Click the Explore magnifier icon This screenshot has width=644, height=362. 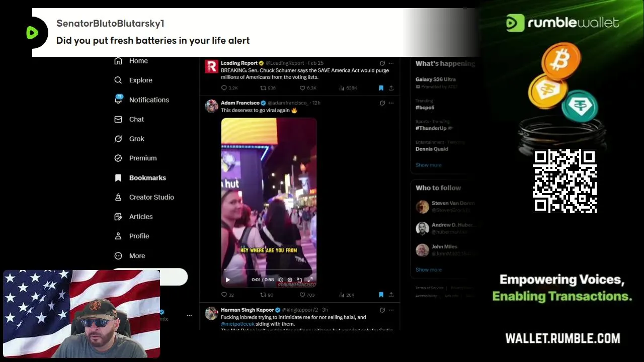tap(118, 80)
